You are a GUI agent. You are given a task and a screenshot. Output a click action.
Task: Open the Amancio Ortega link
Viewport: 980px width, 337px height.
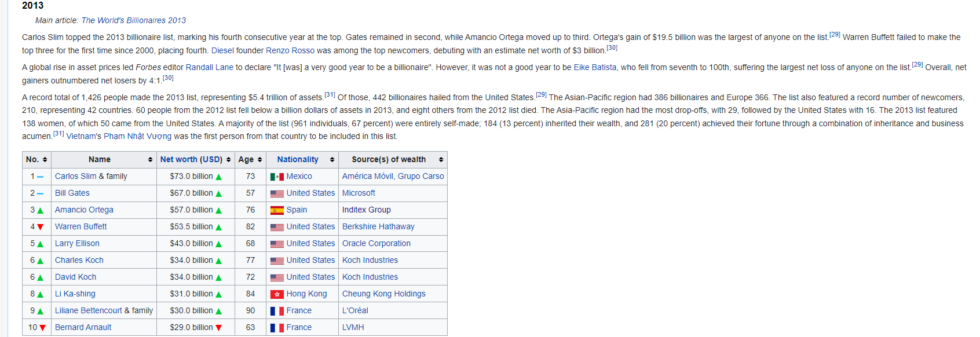pos(84,210)
